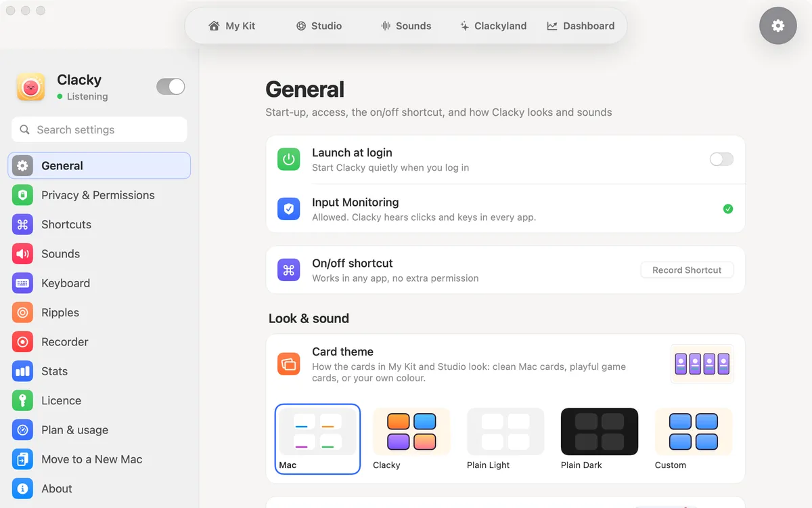Click the Search settings field
Screen dimensions: 812x508
pyautogui.click(x=99, y=129)
